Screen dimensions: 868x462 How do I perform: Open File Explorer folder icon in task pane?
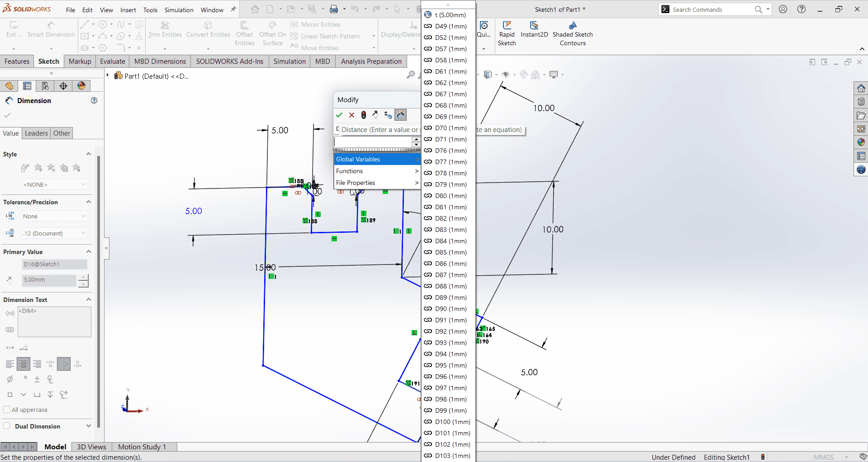[861, 115]
